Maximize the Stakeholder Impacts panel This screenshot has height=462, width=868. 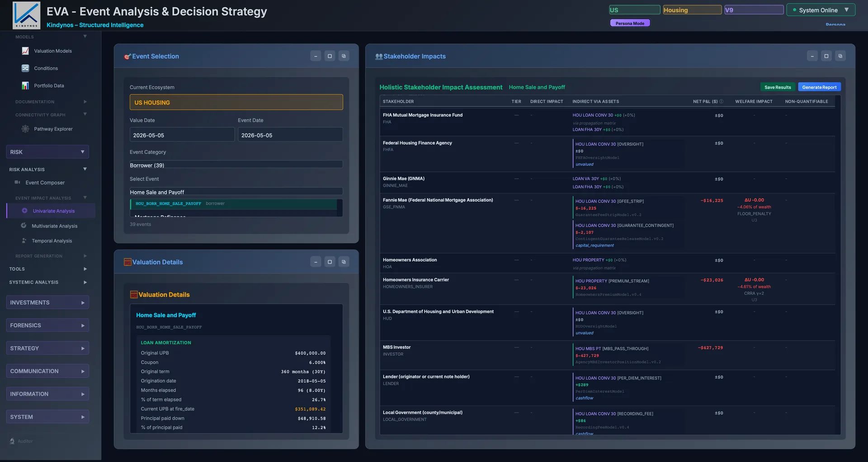pyautogui.click(x=826, y=56)
